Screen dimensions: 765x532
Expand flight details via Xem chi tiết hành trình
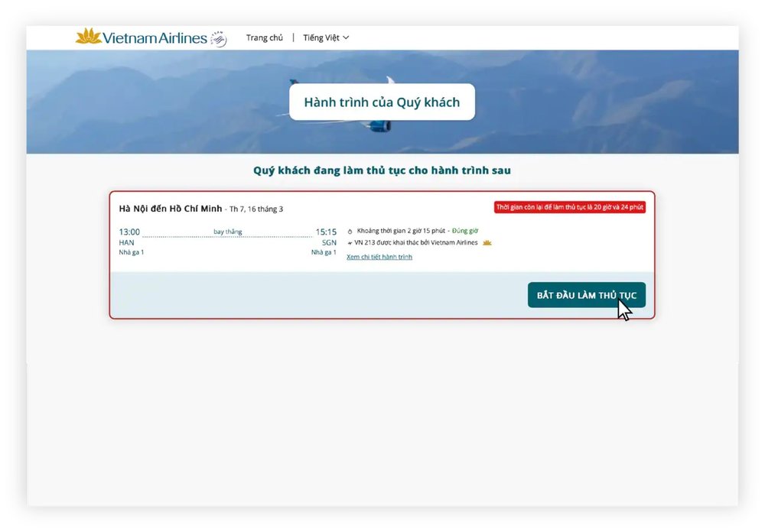(x=378, y=257)
